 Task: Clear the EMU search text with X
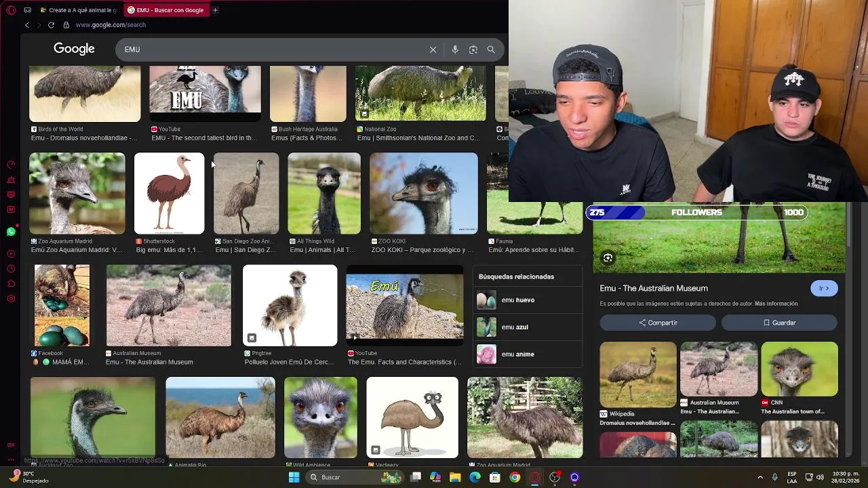click(x=433, y=49)
